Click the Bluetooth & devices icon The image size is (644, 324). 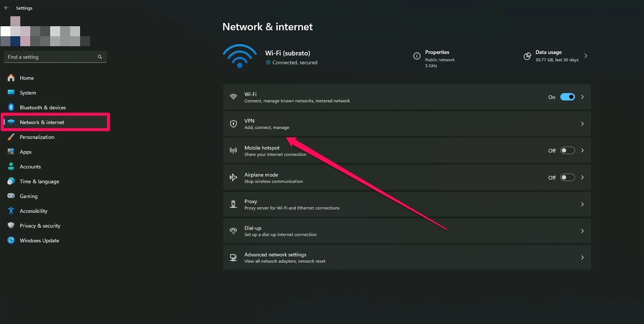pyautogui.click(x=11, y=107)
